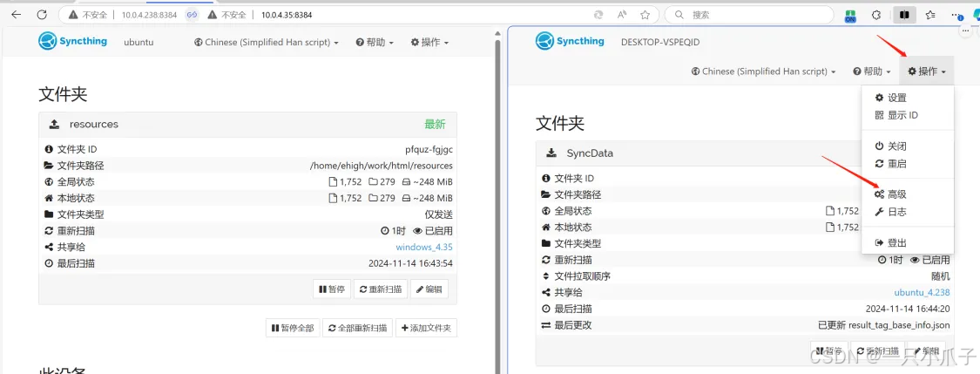The image size is (980, 374).
Task: Click the sort icon of 文件拉取顺序 in SyncData
Action: tap(546, 275)
